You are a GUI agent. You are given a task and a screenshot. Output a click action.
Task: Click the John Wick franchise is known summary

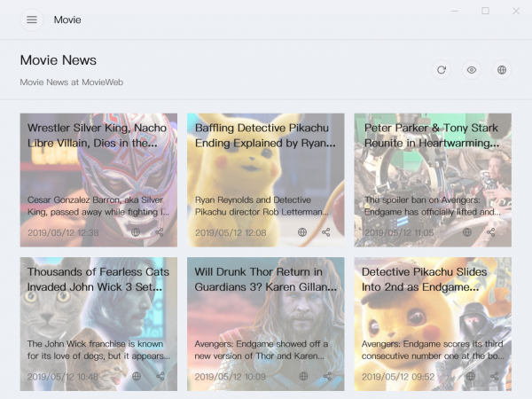tap(98, 350)
